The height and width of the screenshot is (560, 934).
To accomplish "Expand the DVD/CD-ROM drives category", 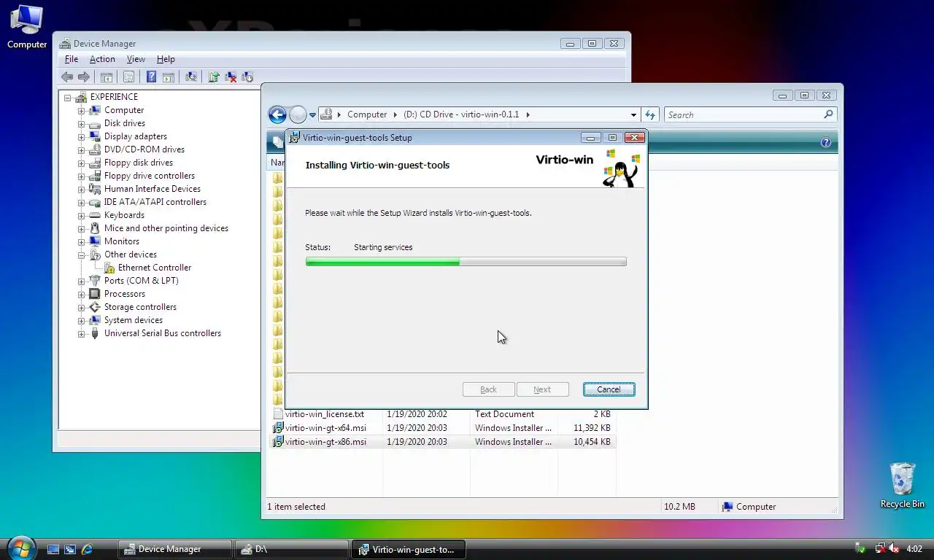I will click(82, 149).
